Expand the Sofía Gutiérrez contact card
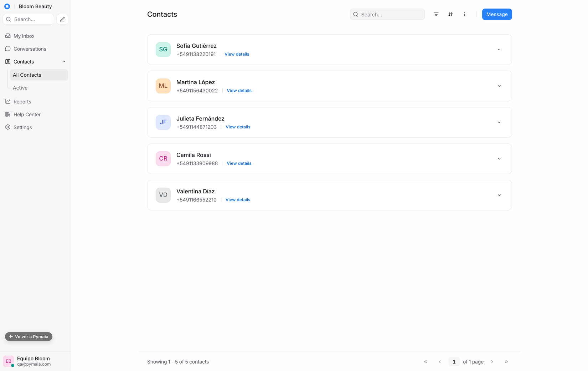The image size is (588, 371). (x=499, y=50)
